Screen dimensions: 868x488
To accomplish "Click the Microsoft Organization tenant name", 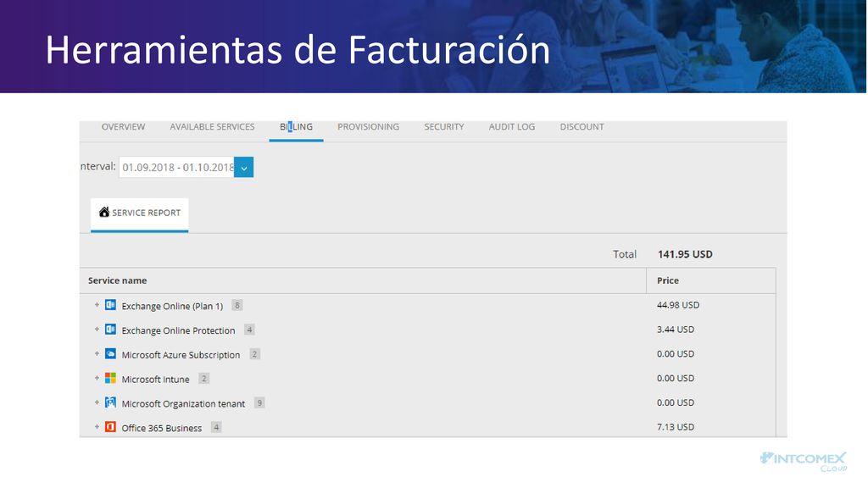I will 183,403.
